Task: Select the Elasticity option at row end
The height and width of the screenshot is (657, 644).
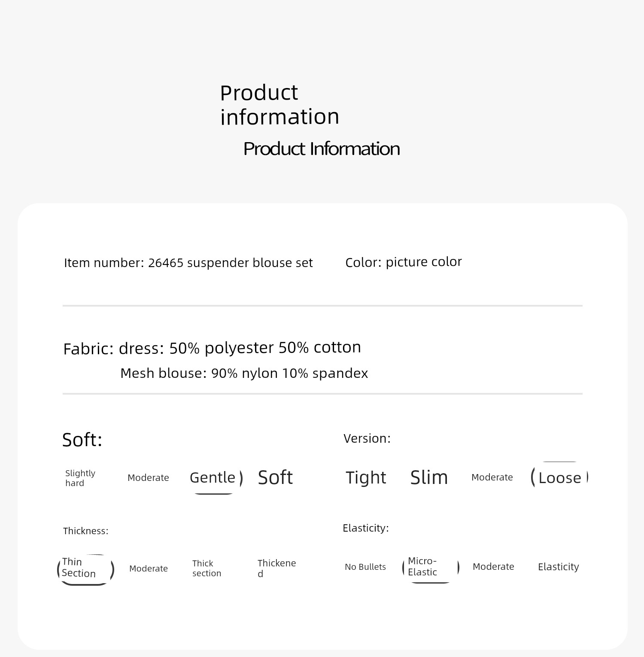Action: [559, 567]
